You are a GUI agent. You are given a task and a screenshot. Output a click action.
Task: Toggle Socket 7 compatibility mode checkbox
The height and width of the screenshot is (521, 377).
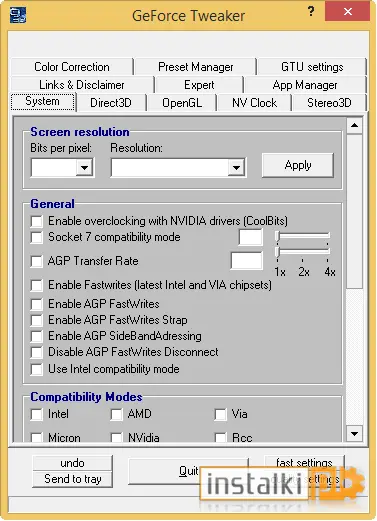tap(37, 237)
